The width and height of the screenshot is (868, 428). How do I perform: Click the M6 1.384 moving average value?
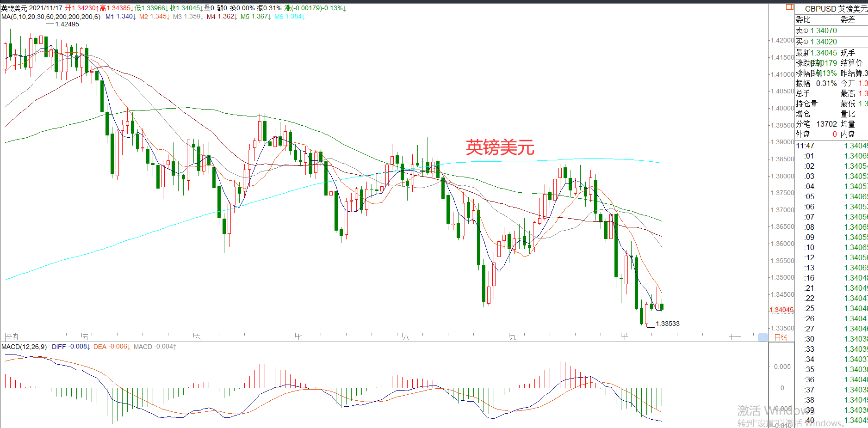289,17
